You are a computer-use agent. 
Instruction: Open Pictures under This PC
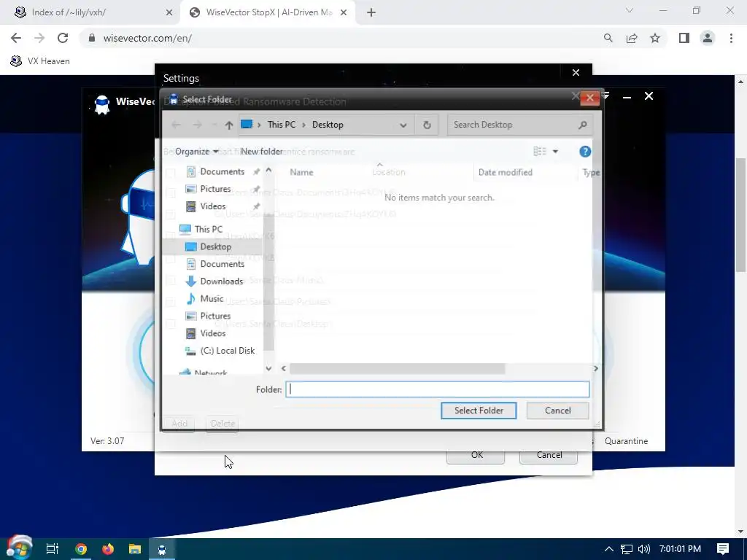[215, 316]
